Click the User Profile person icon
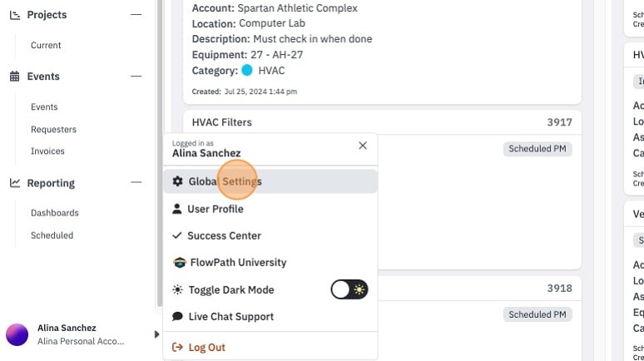Screen dimensions: 644x361 [177, 209]
